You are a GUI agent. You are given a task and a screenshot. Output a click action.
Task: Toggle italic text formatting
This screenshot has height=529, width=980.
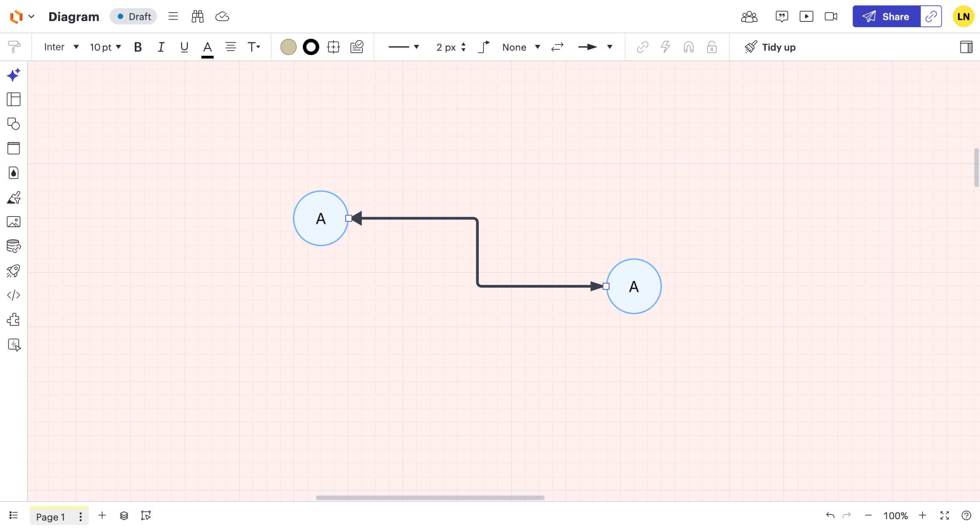pos(161,47)
